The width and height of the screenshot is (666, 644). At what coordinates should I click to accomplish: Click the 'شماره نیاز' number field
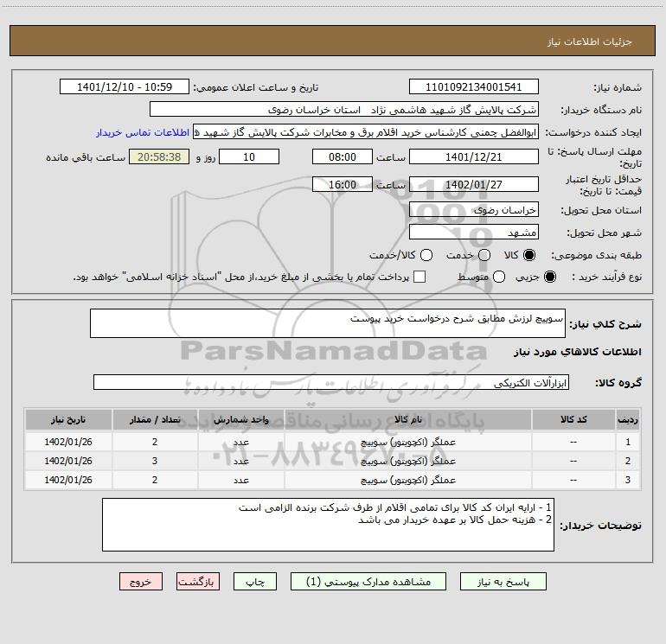473,87
